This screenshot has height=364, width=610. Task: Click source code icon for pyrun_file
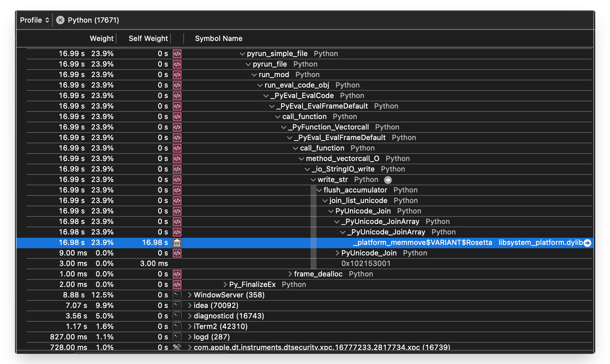pyautogui.click(x=177, y=64)
